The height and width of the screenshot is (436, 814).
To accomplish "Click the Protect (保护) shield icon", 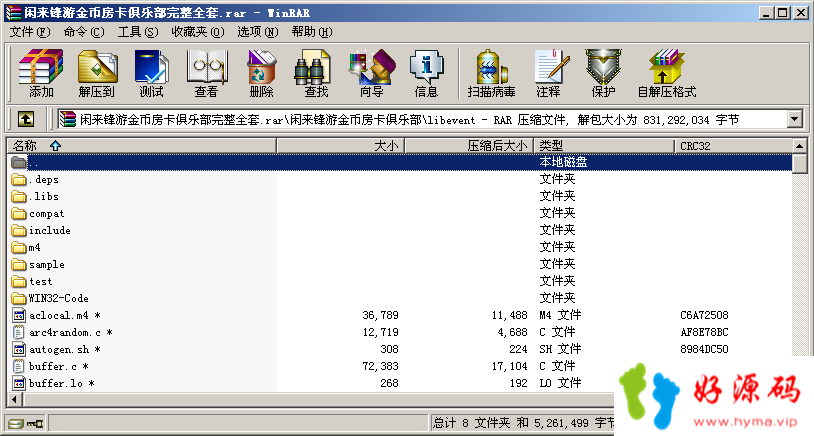I will (x=603, y=73).
